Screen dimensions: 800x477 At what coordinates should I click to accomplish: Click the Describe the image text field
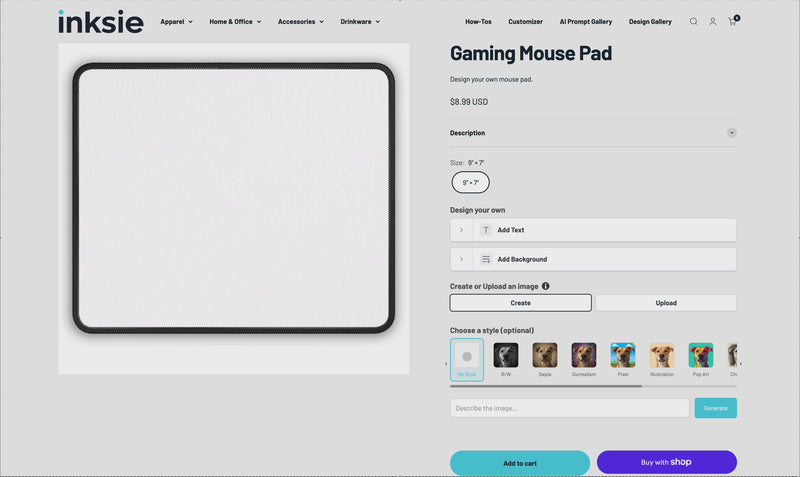[x=569, y=408]
